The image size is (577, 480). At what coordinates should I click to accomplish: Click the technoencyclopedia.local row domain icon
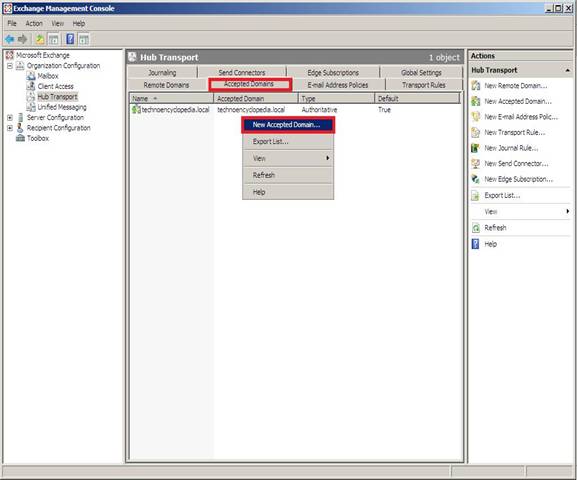click(x=136, y=109)
